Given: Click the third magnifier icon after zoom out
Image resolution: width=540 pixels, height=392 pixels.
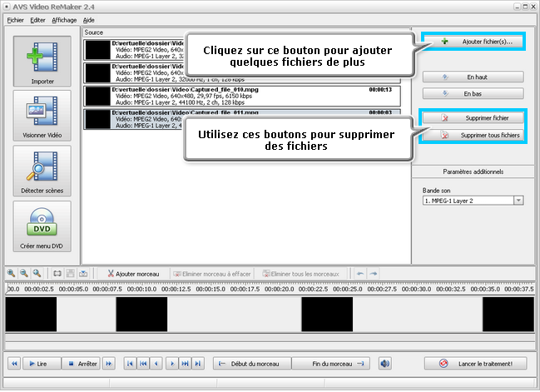Looking at the screenshot, I should (37, 274).
